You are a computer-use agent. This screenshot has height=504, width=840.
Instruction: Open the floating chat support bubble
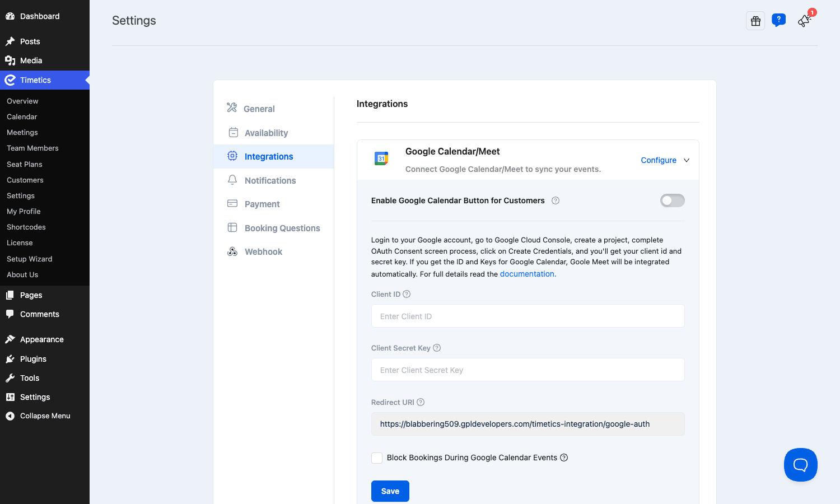coord(801,465)
